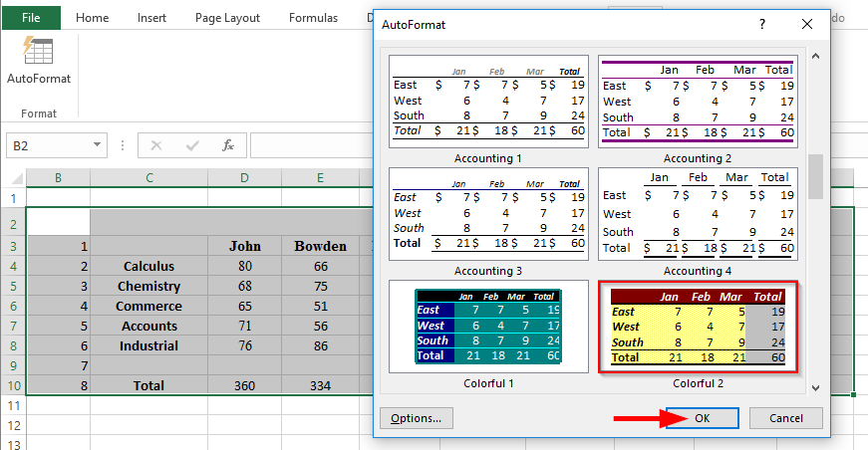Screen dimensions: 868x450
Task: Click the cell with value 360
Action: click(x=245, y=385)
